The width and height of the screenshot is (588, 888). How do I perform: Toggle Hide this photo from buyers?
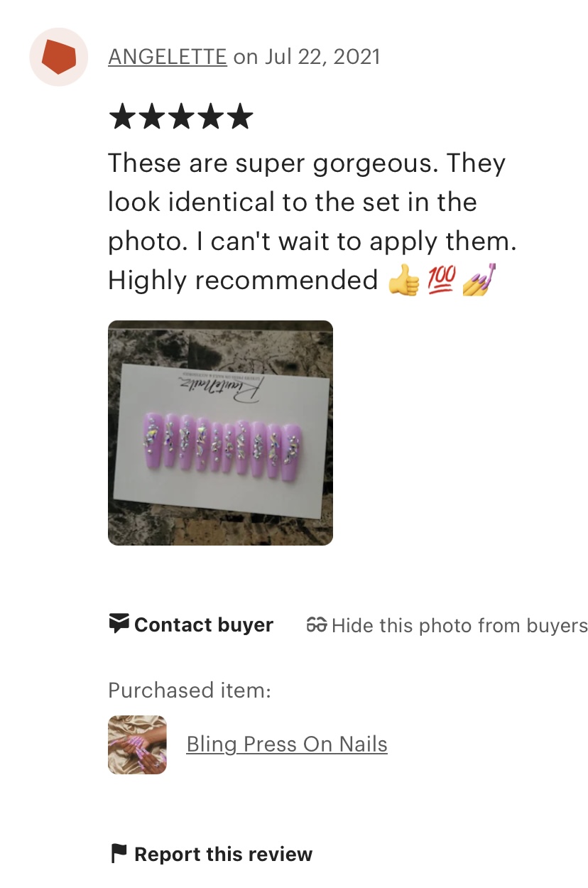447,625
